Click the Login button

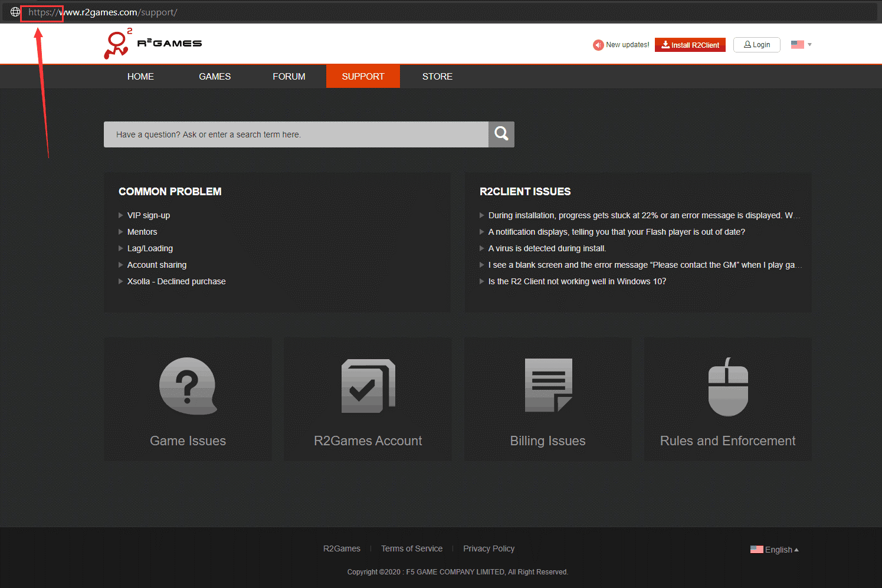coord(757,45)
